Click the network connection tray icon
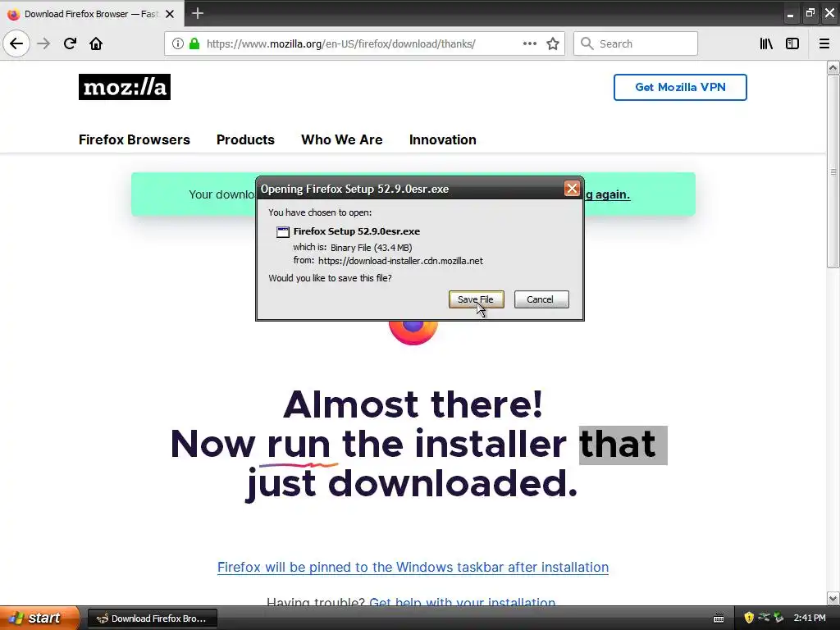This screenshot has width=840, height=630. click(x=764, y=618)
